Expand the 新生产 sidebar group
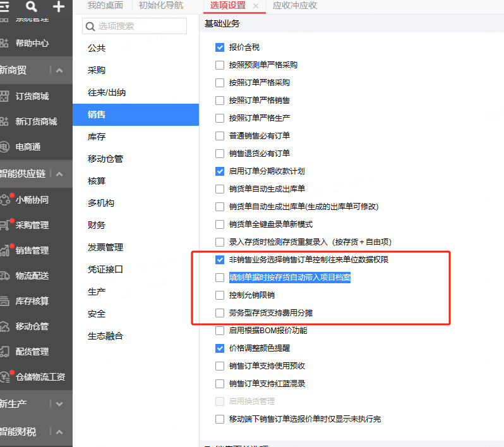504x447 pixels. [x=59, y=403]
